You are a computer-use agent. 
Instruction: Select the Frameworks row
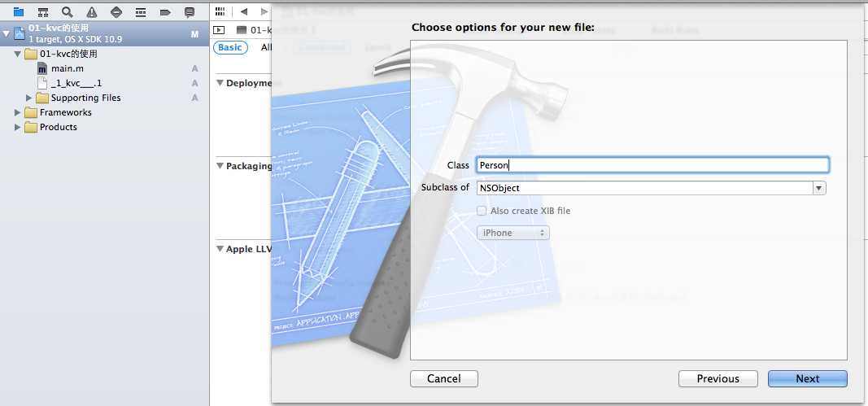pyautogui.click(x=105, y=112)
